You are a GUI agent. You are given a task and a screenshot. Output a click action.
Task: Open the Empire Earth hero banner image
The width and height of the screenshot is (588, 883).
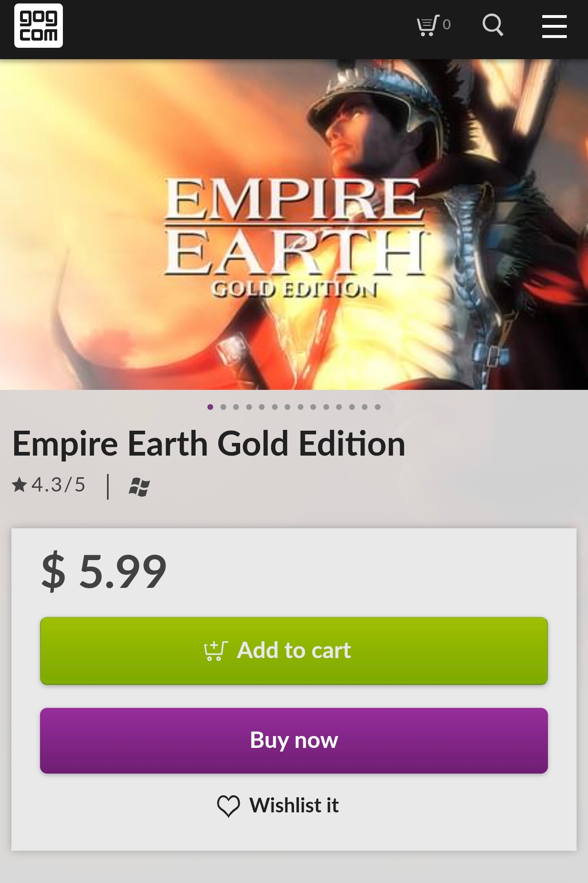(294, 225)
